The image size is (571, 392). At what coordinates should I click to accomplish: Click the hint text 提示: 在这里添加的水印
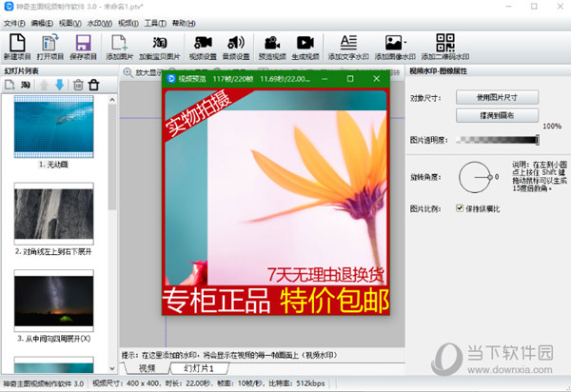pyautogui.click(x=229, y=355)
